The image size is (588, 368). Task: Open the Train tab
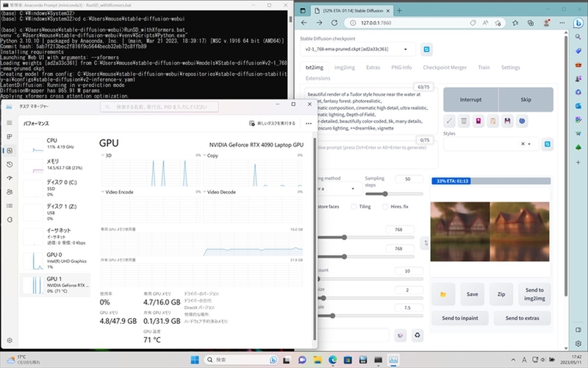pyautogui.click(x=484, y=68)
